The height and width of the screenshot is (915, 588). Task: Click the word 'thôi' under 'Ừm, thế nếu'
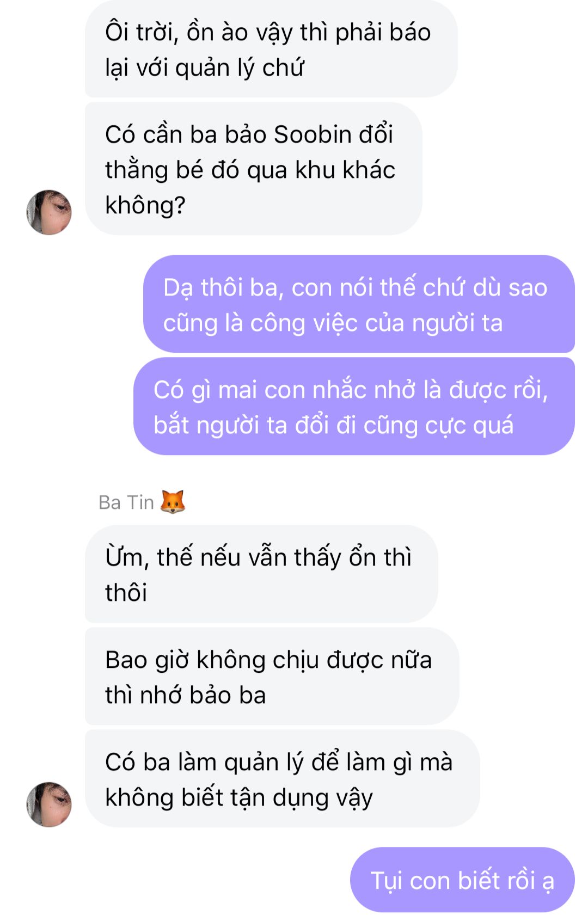pos(126,593)
